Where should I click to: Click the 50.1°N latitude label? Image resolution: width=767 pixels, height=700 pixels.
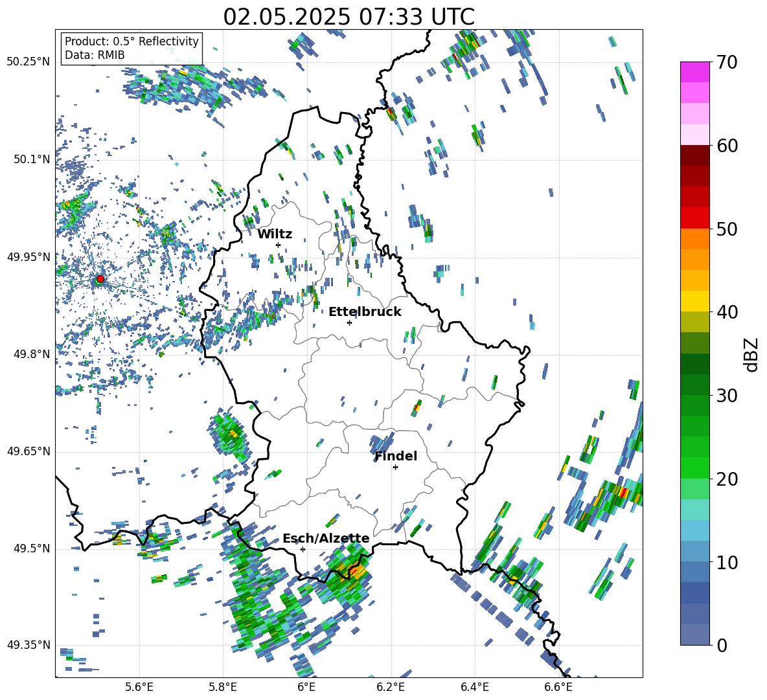click(32, 159)
